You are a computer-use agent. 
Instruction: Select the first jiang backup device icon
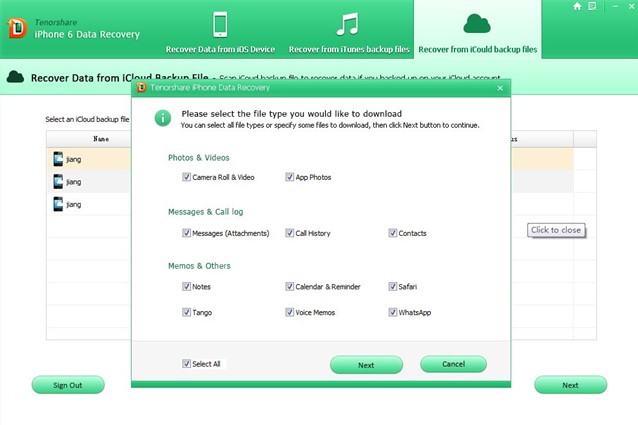pyautogui.click(x=58, y=159)
